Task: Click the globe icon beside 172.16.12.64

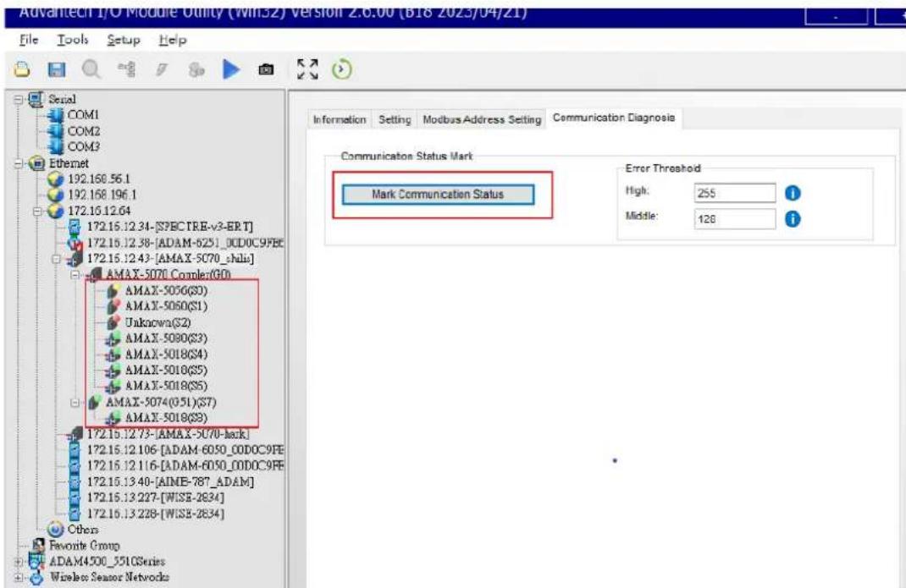Action: pos(56,211)
